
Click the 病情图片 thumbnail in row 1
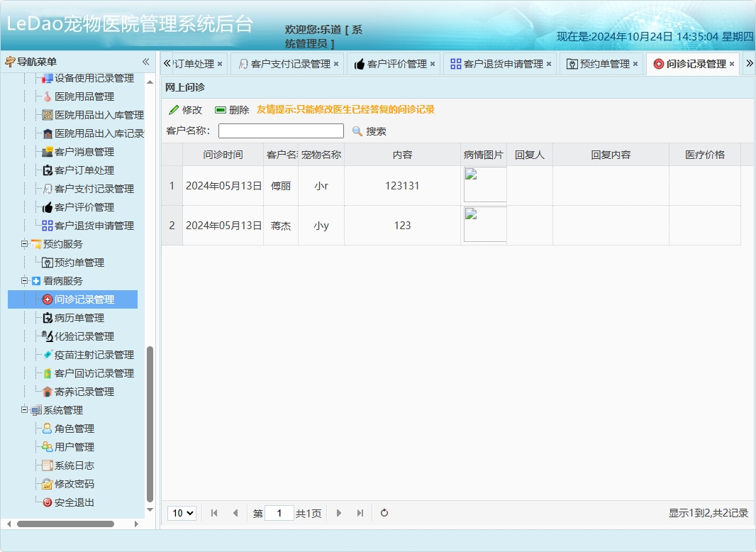484,184
